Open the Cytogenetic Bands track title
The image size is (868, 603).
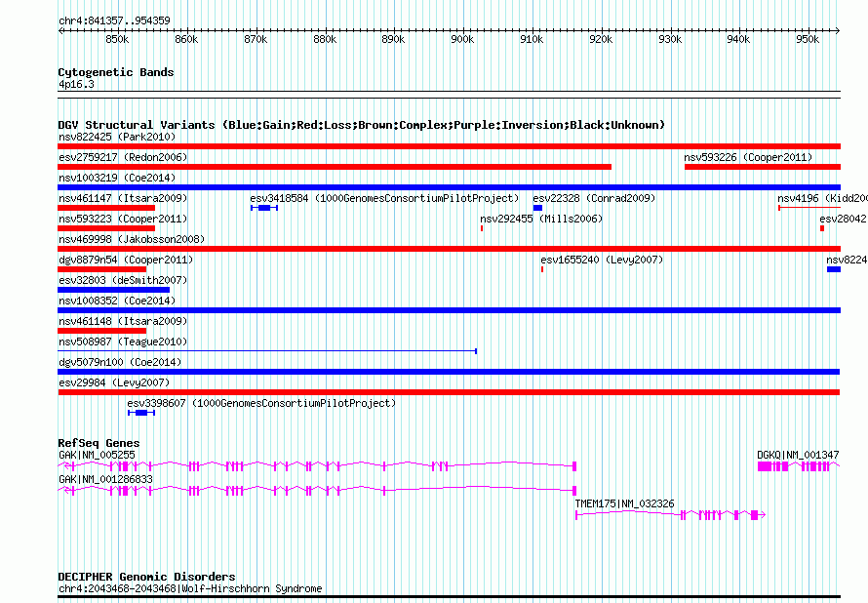(x=116, y=72)
